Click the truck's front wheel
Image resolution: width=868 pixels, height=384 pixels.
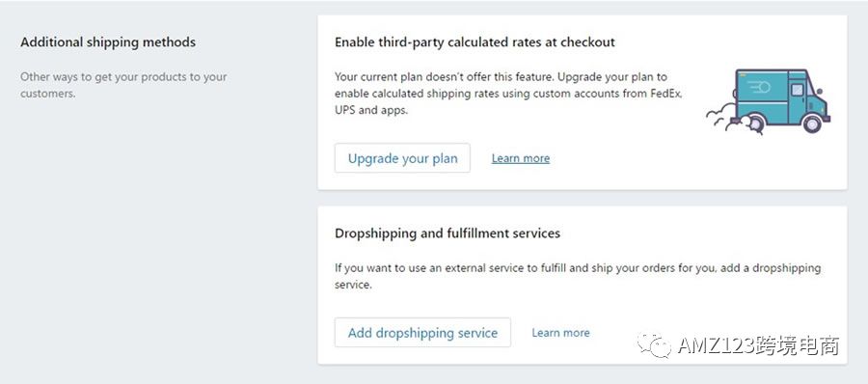[811, 123]
